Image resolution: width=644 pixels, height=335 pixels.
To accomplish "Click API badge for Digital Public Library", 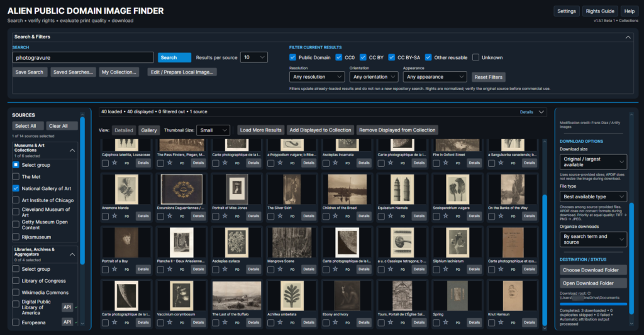I will click(67, 307).
